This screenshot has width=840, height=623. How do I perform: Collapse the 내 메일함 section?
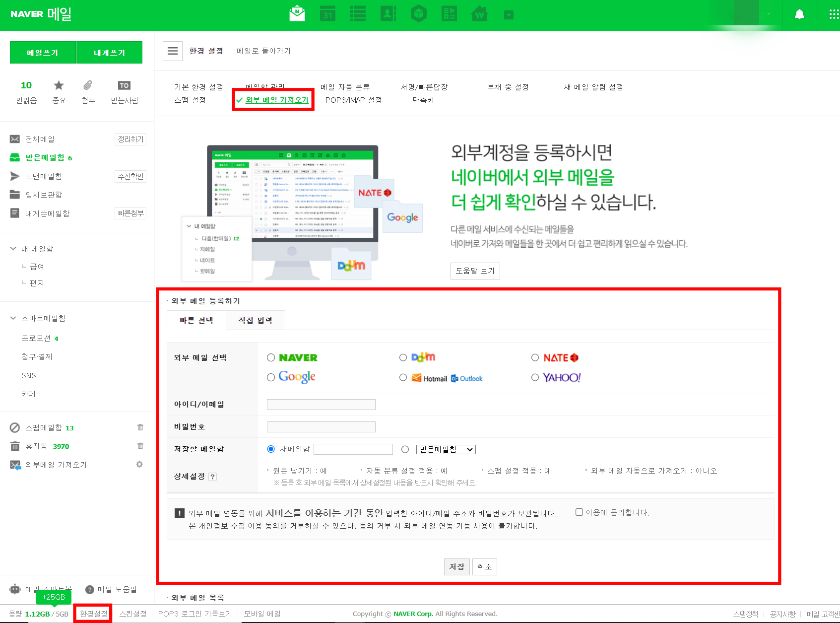click(13, 248)
